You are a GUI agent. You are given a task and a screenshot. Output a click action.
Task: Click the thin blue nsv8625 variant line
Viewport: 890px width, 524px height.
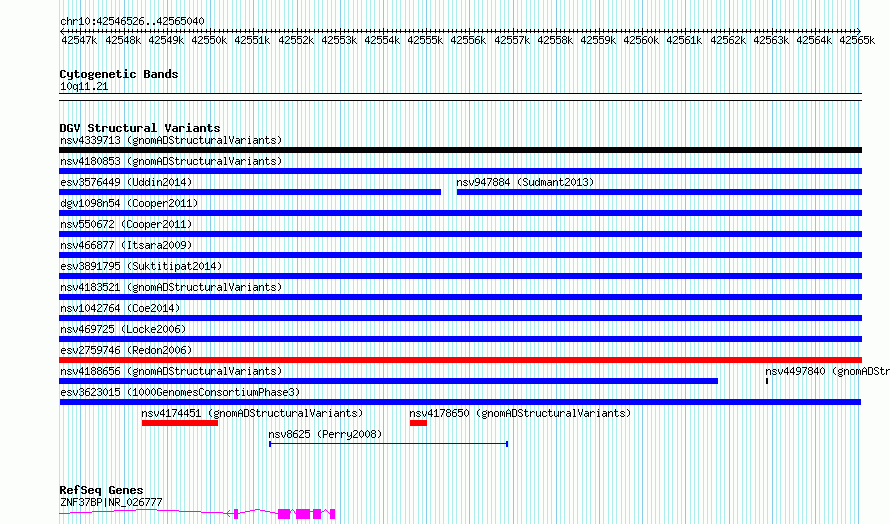tap(388, 444)
